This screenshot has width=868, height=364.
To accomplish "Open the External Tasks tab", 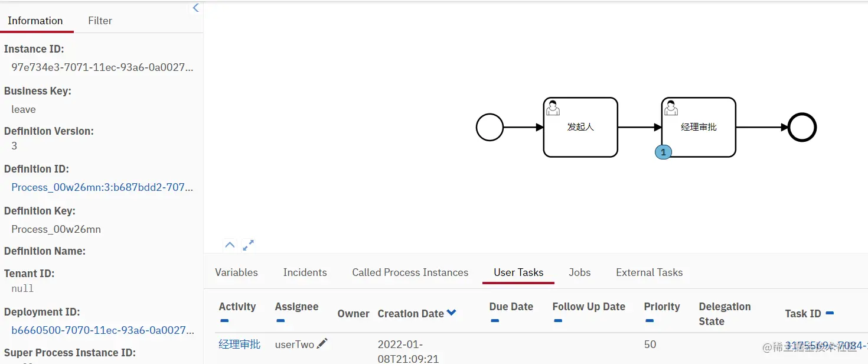I will tap(650, 272).
